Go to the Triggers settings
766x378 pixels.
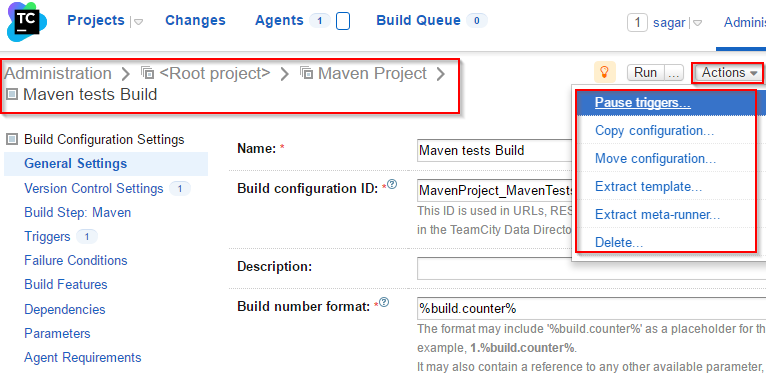(47, 237)
